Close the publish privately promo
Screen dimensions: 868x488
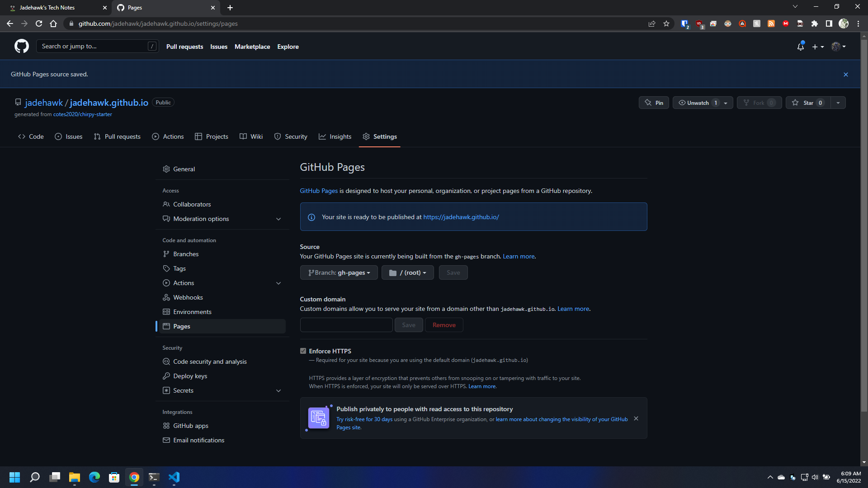click(636, 418)
